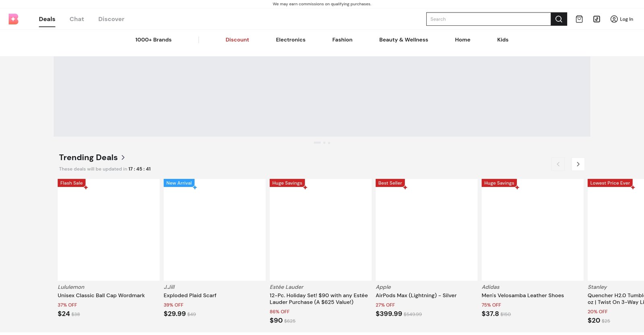644x335 pixels.
Task: Switch to the Discover tab
Action: point(111,19)
